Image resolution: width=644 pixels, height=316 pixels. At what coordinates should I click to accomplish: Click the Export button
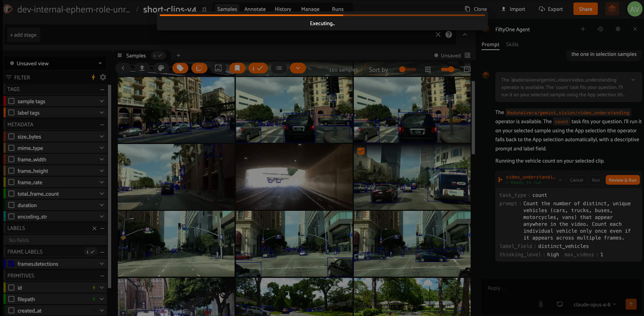tap(551, 9)
